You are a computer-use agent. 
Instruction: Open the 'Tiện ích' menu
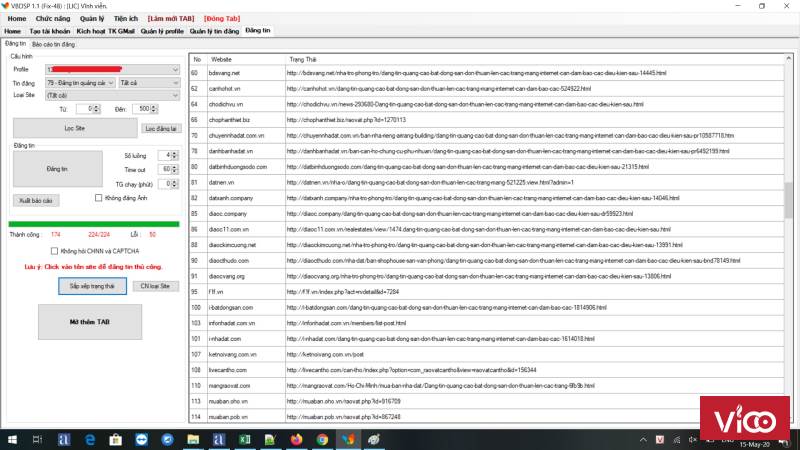pyautogui.click(x=125, y=18)
